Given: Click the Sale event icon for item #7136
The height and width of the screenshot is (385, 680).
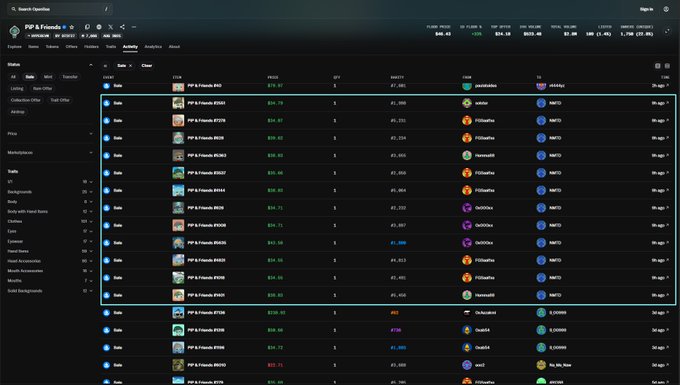Looking at the screenshot, I should point(107,313).
